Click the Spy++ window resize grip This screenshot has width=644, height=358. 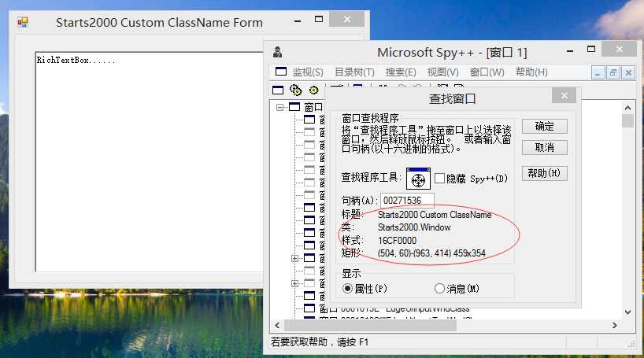tap(631, 345)
